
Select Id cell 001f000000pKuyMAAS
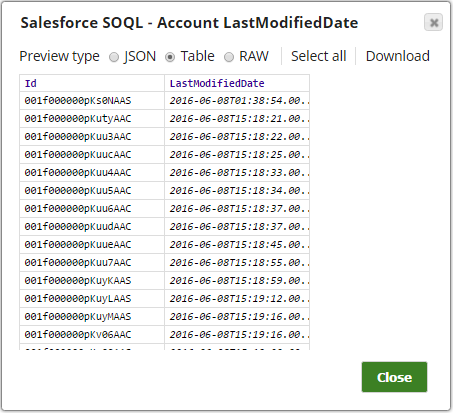pos(92,317)
